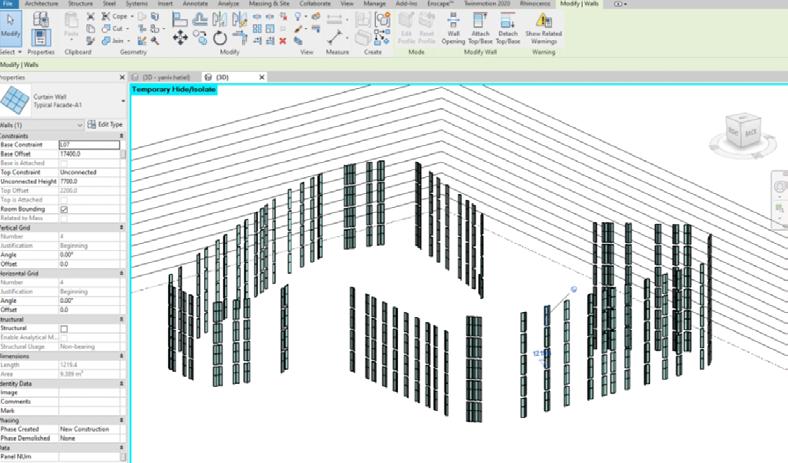Screen dimensions: 788x463
Task: Switch to the Architecture ribbon tab
Action: click(x=41, y=4)
